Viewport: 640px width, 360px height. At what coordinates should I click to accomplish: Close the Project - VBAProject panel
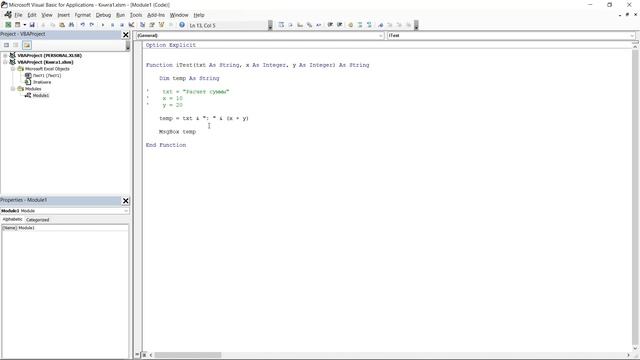coord(126,35)
